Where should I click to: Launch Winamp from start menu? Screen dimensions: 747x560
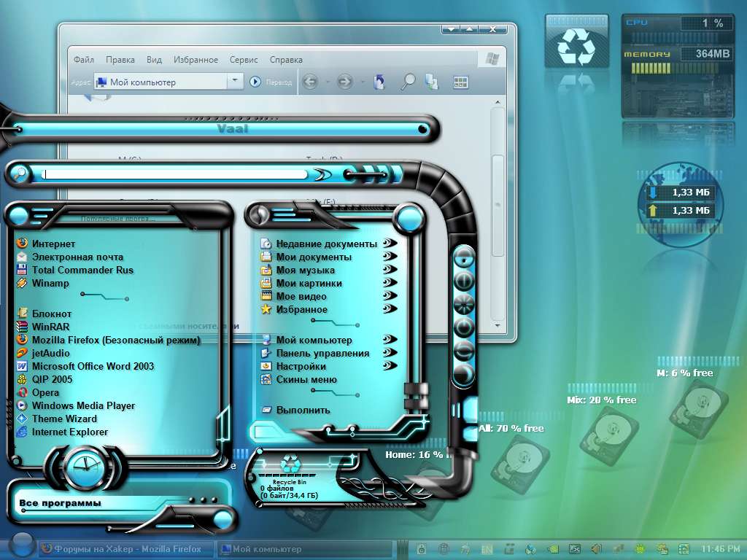pos(43,284)
